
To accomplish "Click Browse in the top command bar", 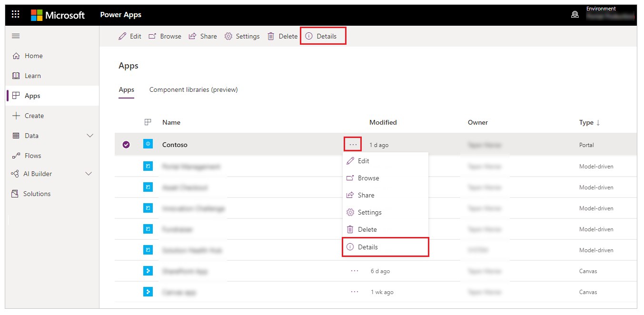I will pos(165,36).
